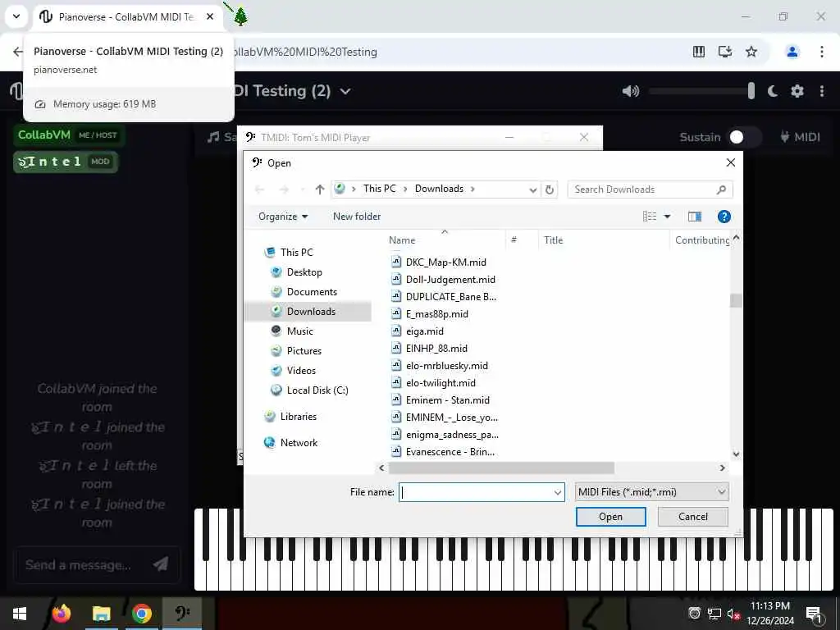Click the Cancel button
This screenshot has height=630, width=840.
pyautogui.click(x=692, y=517)
